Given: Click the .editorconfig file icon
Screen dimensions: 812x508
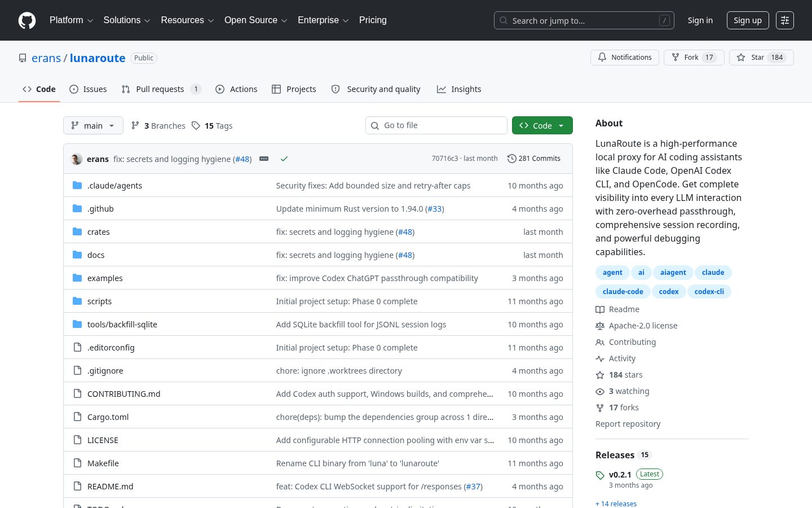Looking at the screenshot, I should click(77, 347).
